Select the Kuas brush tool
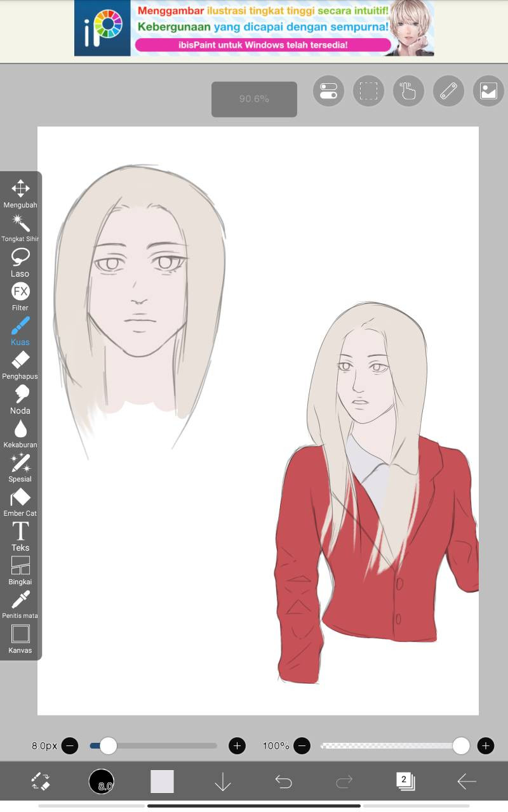Viewport: 508px width, 812px height. tap(20, 331)
